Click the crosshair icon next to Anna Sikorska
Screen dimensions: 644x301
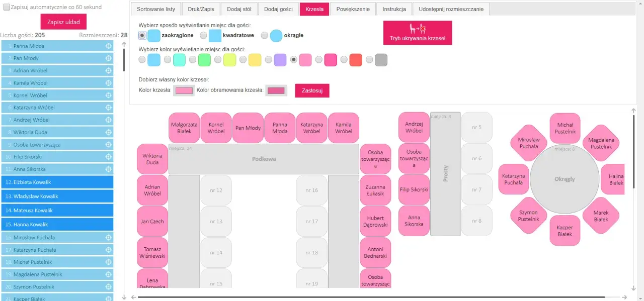pyautogui.click(x=108, y=169)
